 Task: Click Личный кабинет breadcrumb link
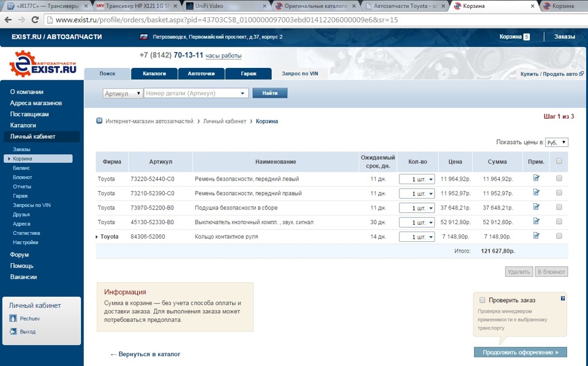pyautogui.click(x=225, y=121)
